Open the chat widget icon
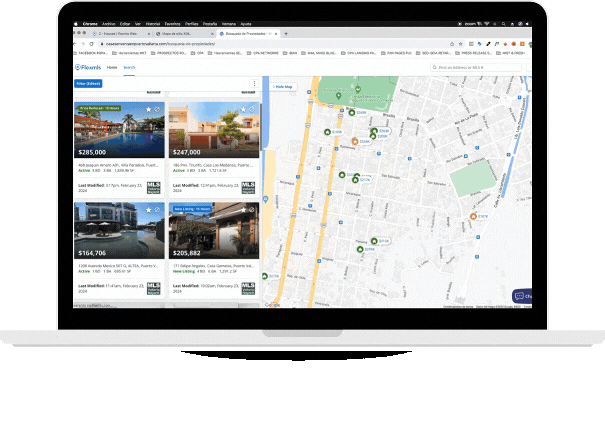 tap(520, 296)
